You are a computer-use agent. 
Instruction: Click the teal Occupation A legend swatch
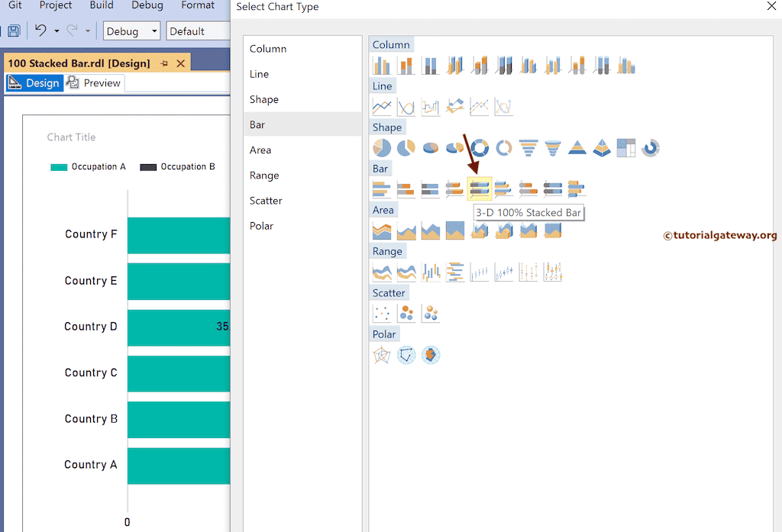pos(59,167)
